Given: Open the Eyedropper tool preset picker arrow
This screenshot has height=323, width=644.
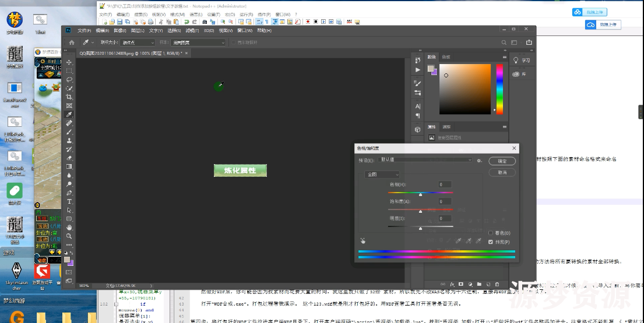Looking at the screenshot, I should (x=93, y=42).
